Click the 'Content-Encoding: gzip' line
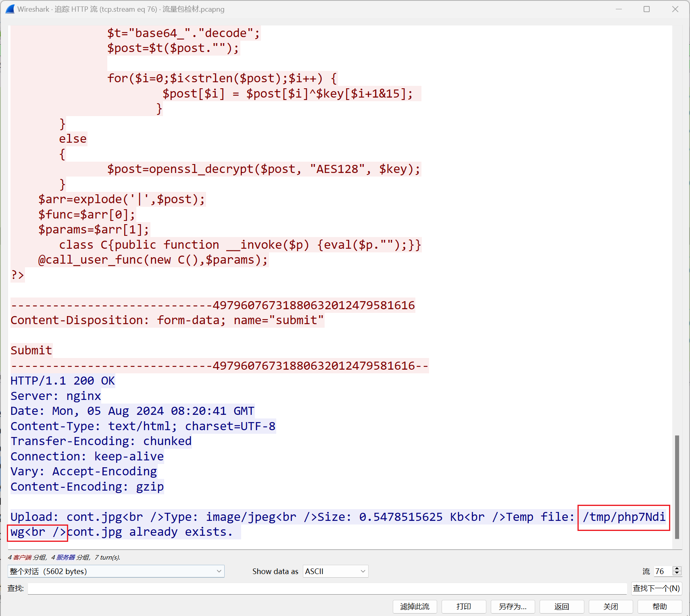Screen dimensions: 690x616 coord(87,487)
